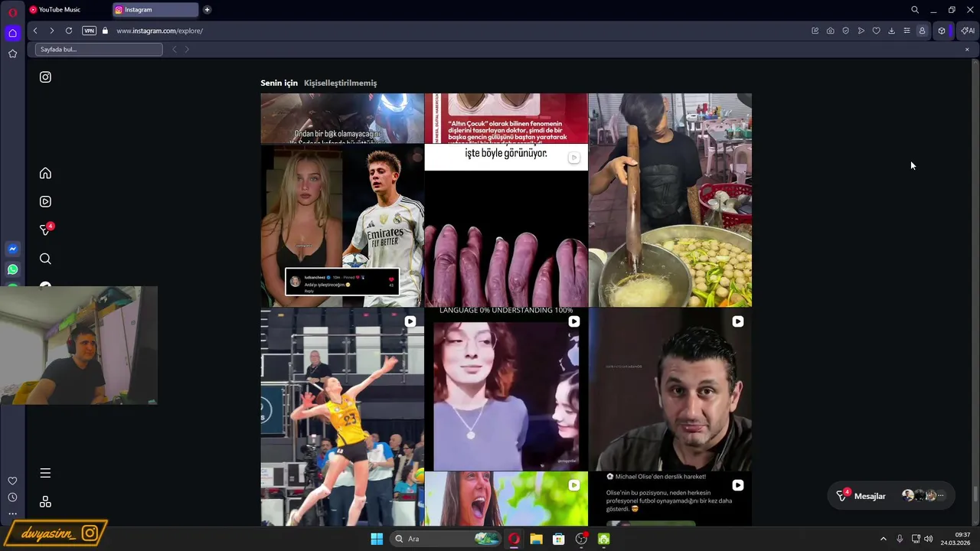Open Opera main menu logo

12,11
